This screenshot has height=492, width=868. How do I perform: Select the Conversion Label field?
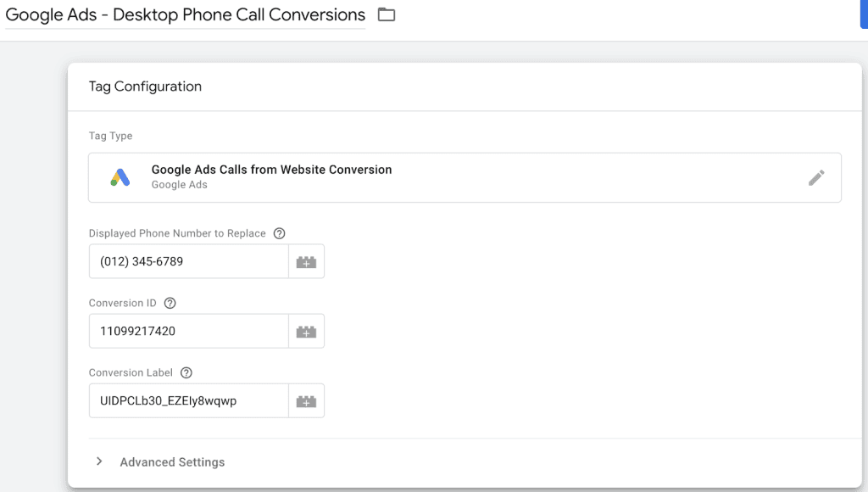[x=186, y=400]
